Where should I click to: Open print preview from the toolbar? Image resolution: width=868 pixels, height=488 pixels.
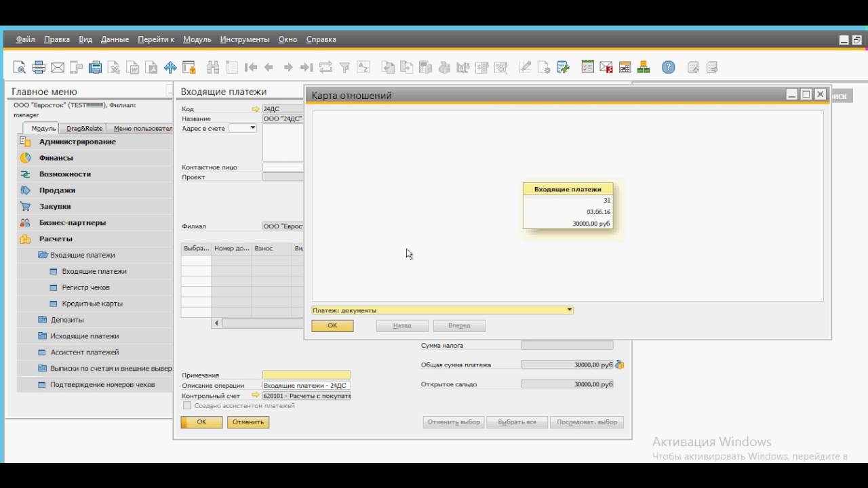click(x=20, y=67)
